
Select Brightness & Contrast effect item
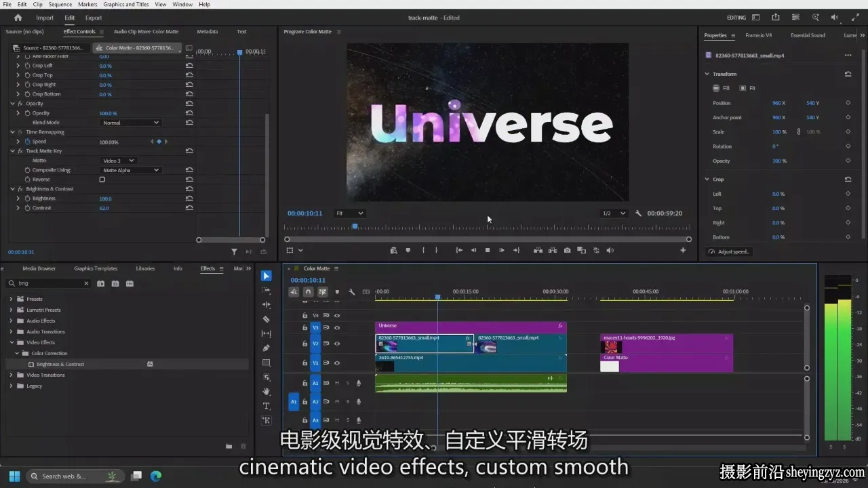(x=60, y=364)
